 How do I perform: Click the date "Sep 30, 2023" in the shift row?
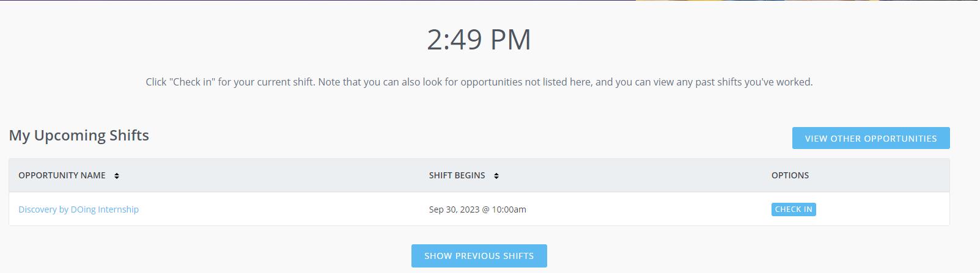(x=454, y=209)
